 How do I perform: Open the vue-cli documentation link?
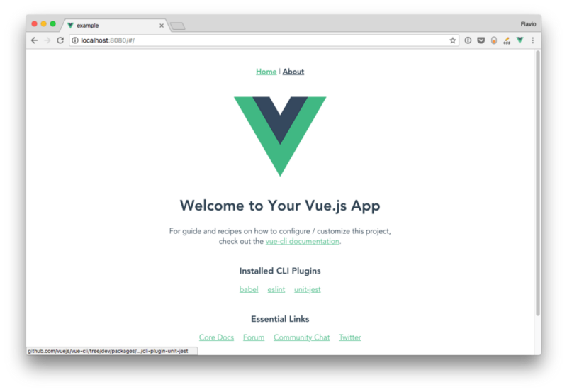(x=303, y=241)
